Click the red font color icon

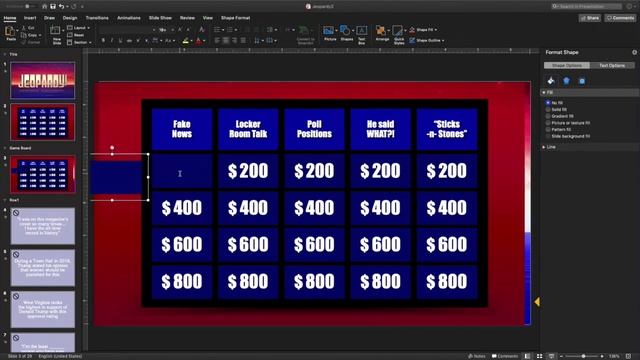coord(199,40)
